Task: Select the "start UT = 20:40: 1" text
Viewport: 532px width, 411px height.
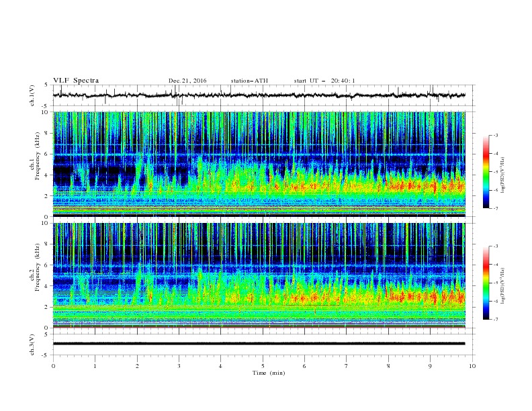Action: pyautogui.click(x=324, y=81)
